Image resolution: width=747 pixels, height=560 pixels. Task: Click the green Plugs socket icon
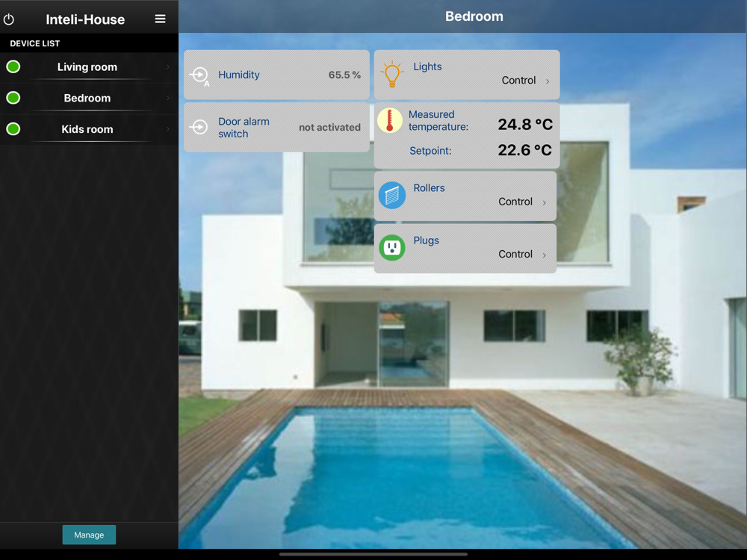[x=391, y=248]
